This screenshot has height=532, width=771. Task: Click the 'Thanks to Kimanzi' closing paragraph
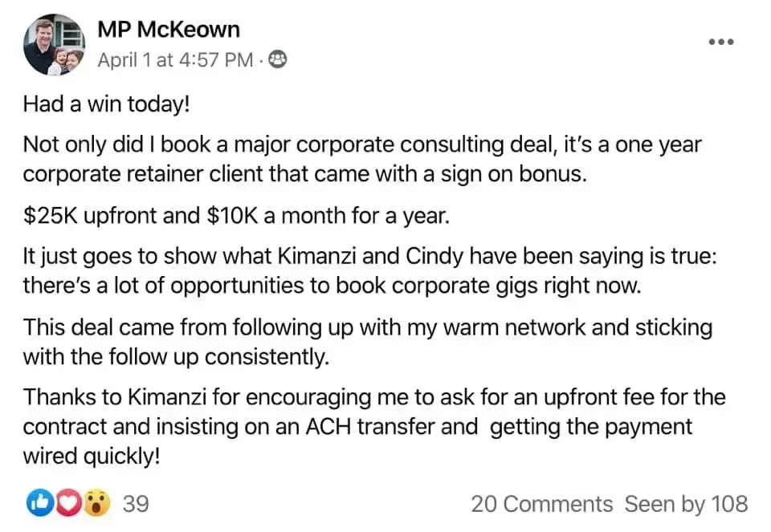(373, 426)
